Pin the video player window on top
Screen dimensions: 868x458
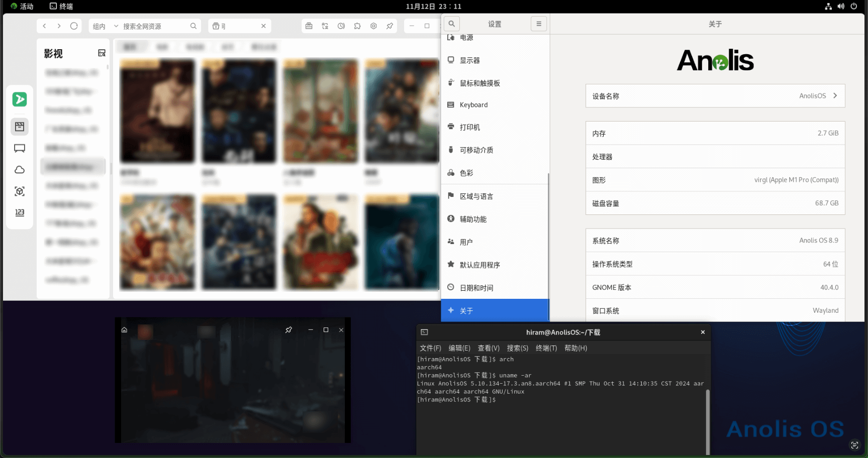pyautogui.click(x=288, y=330)
